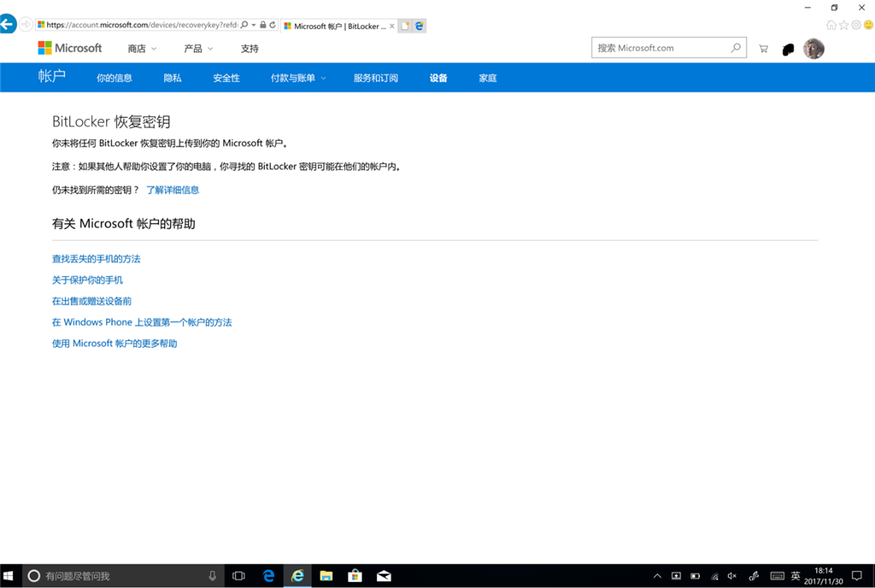
Task: Refresh the page with reload icon
Action: [273, 25]
